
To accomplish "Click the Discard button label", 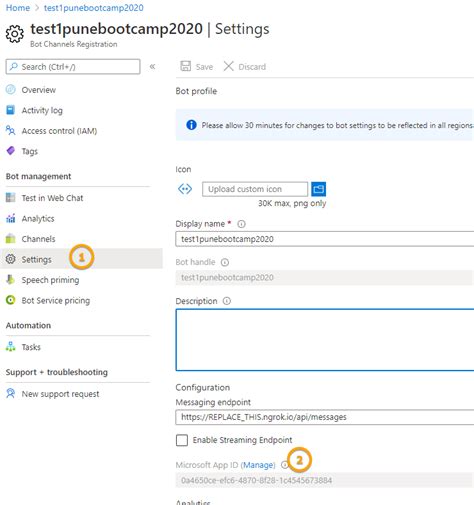I will click(x=252, y=67).
